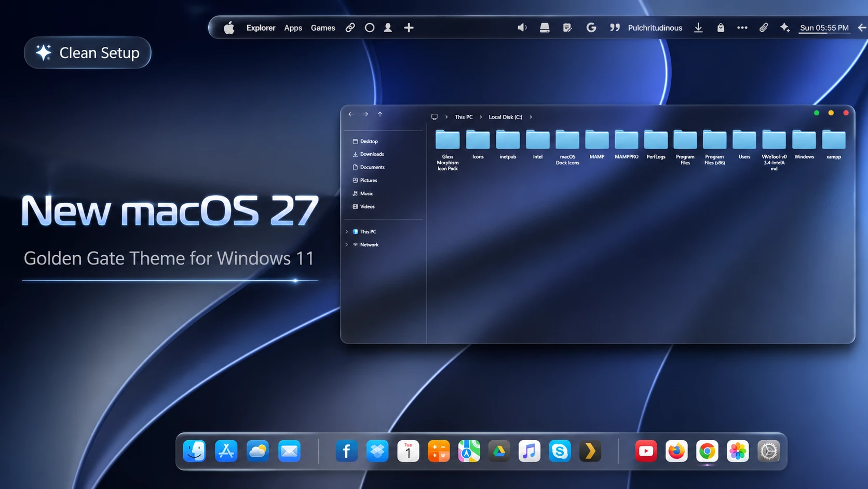
Task: Open YouTube from the dock
Action: (646, 451)
